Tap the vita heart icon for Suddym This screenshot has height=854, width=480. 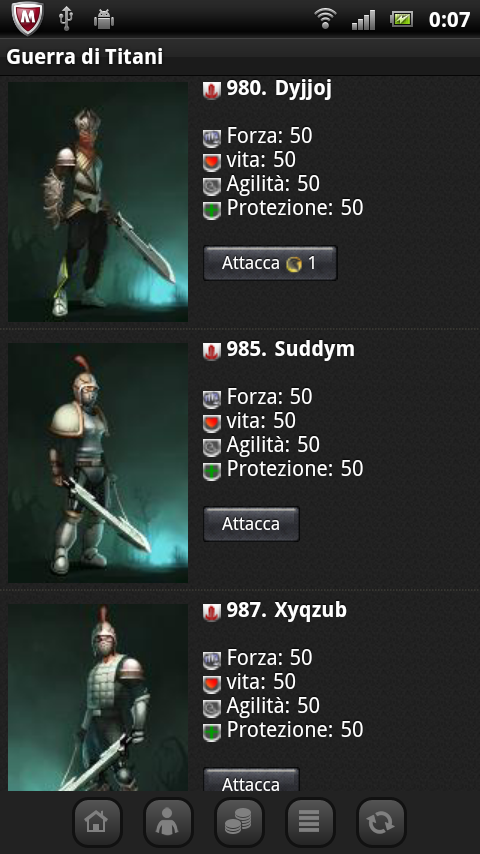pos(211,423)
